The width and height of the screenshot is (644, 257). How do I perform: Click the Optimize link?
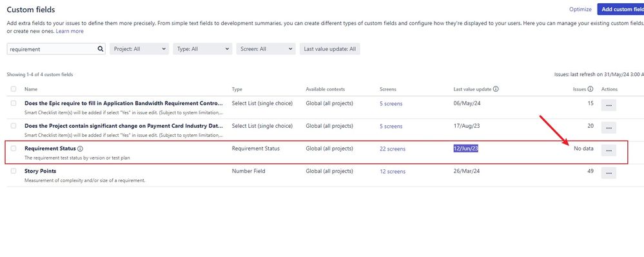pyautogui.click(x=580, y=10)
